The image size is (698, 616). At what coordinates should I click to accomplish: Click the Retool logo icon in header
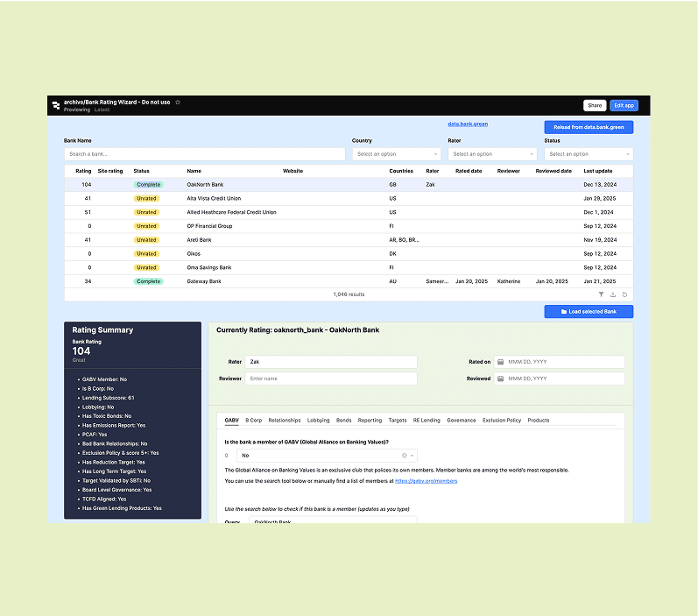coord(56,105)
